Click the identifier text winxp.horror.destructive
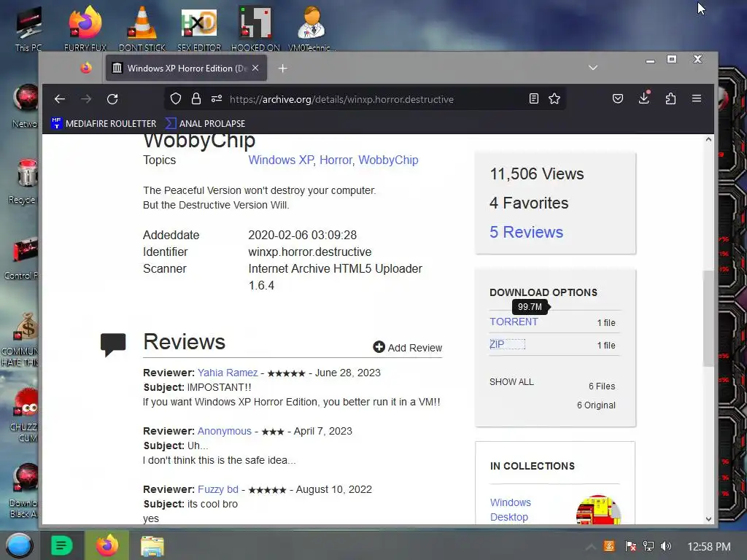The image size is (747, 560). [x=309, y=252]
